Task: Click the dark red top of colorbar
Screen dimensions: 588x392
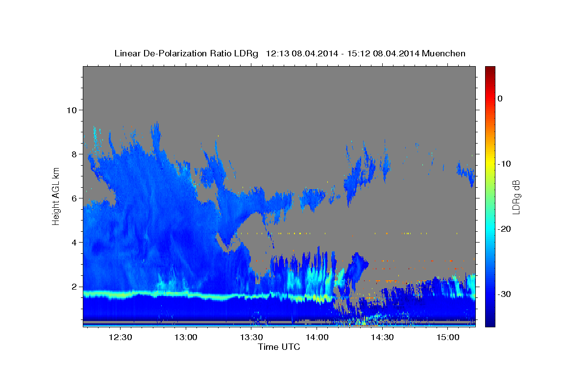Action: point(490,69)
